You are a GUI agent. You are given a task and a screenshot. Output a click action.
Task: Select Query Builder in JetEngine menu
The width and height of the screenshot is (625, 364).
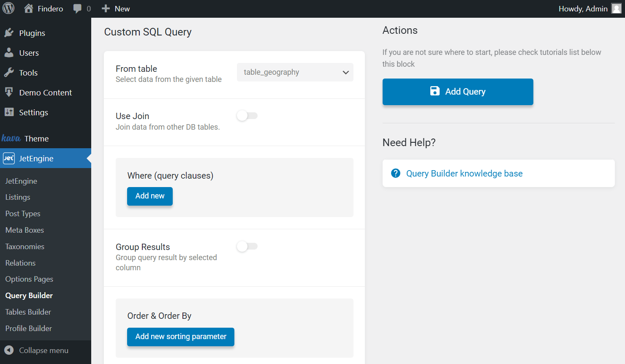click(29, 296)
